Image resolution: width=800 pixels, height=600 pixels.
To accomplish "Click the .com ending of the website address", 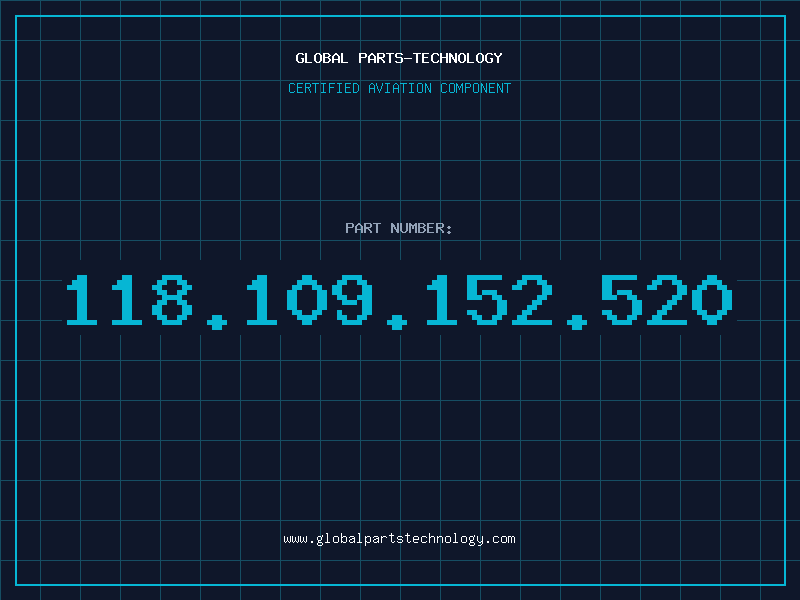I will [x=499, y=539].
